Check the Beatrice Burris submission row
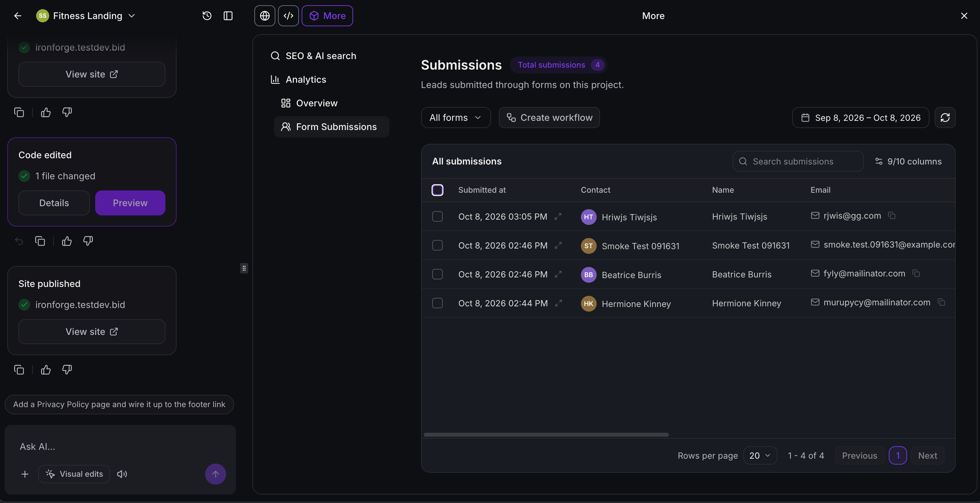The width and height of the screenshot is (980, 503). pyautogui.click(x=437, y=274)
